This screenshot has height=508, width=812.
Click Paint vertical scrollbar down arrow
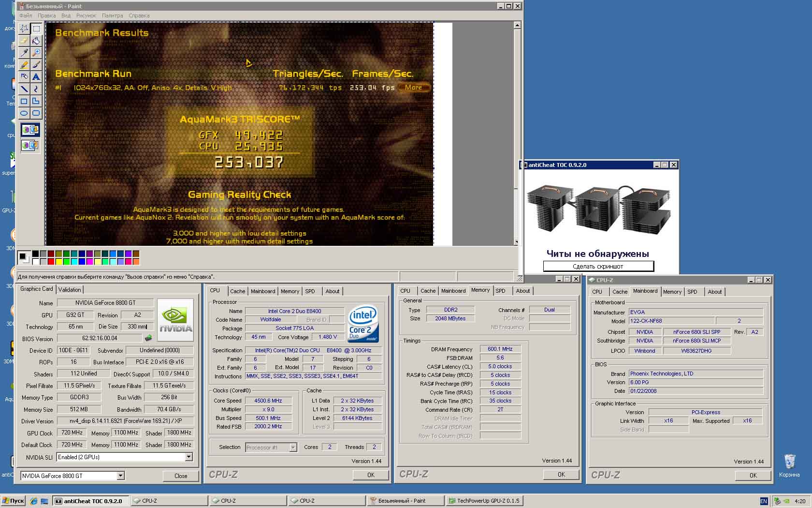pos(517,242)
